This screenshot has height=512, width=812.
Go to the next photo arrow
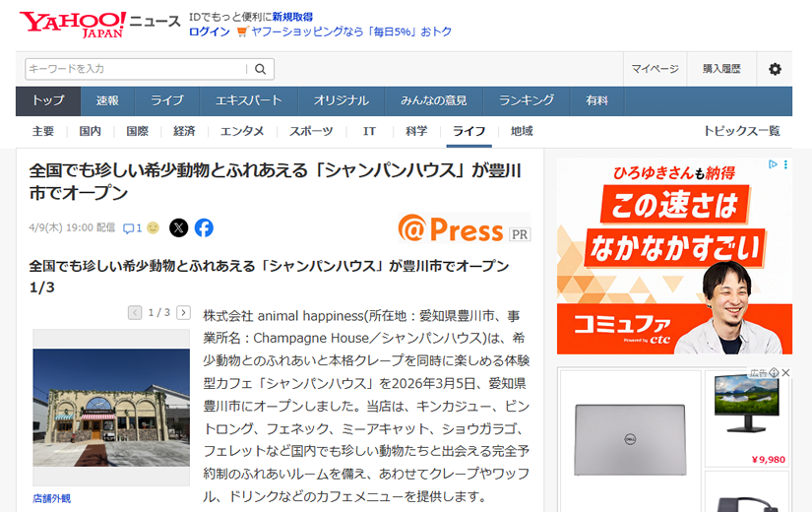[183, 313]
